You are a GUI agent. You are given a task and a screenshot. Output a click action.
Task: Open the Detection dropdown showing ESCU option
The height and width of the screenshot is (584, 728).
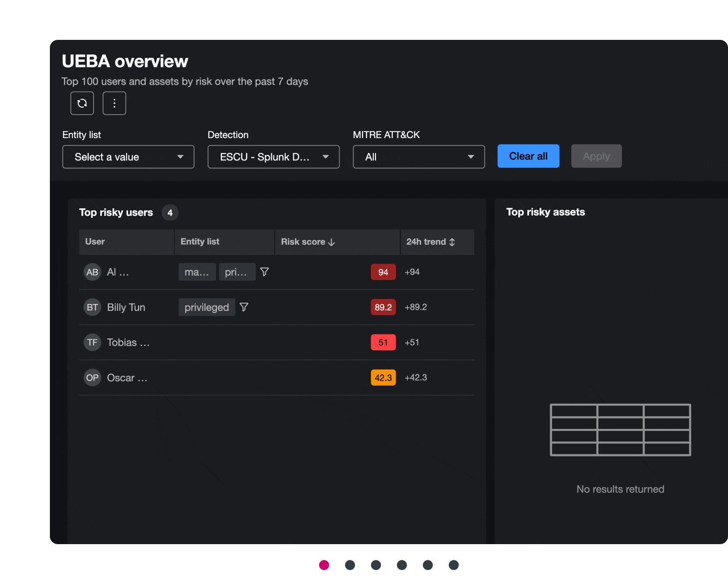coord(273,156)
